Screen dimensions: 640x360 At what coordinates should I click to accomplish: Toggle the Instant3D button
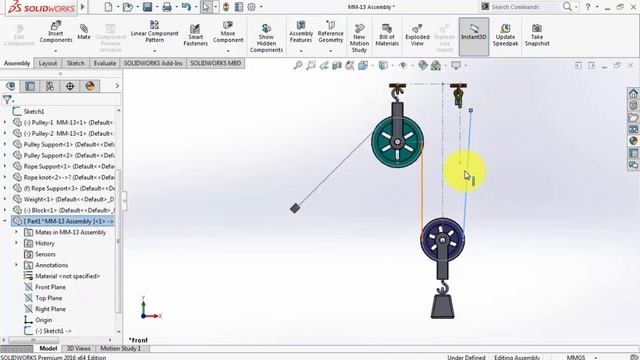pyautogui.click(x=473, y=36)
